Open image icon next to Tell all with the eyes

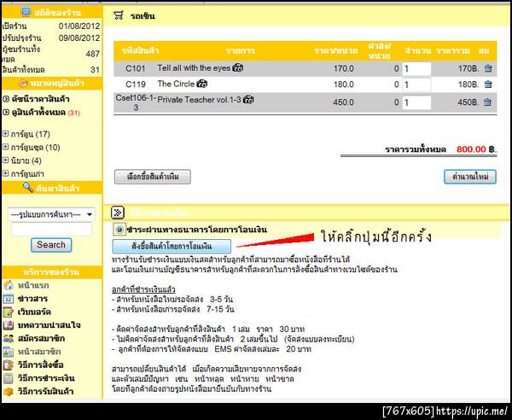click(238, 68)
